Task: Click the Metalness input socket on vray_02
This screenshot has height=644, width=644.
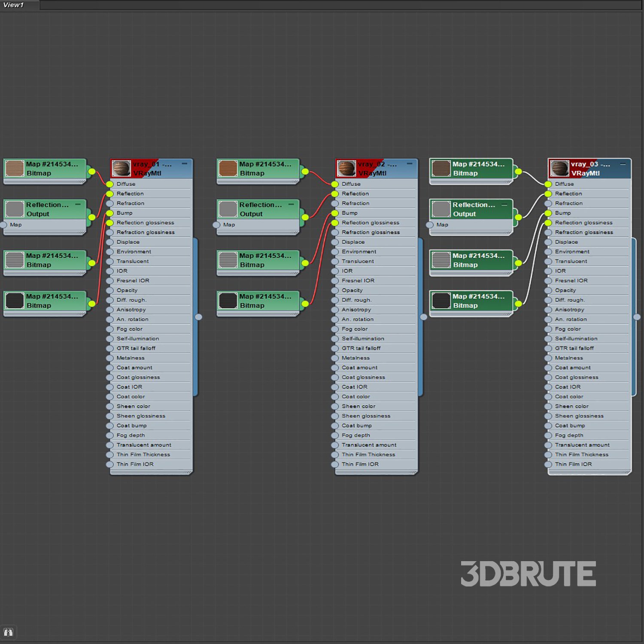Action: (x=335, y=358)
